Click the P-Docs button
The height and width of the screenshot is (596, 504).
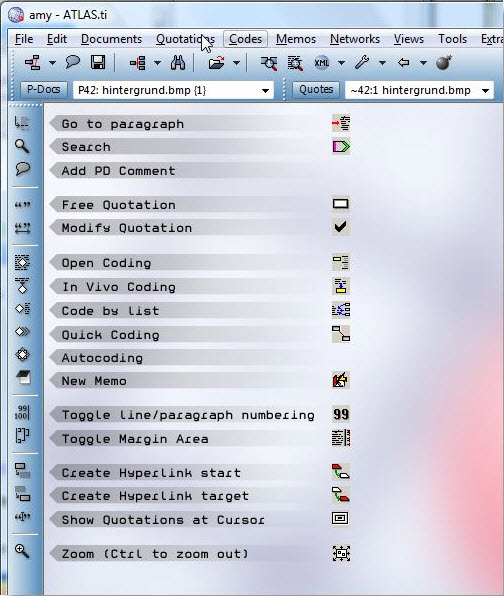point(44,90)
